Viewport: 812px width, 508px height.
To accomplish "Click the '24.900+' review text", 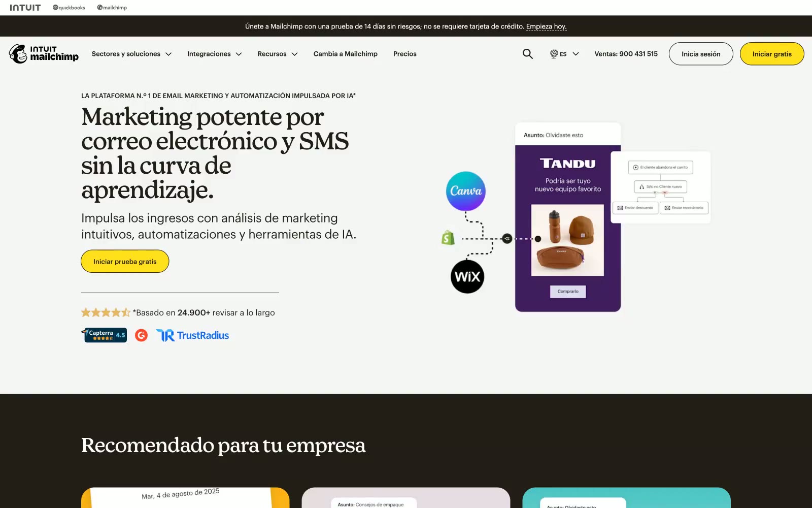I will pyautogui.click(x=194, y=312).
